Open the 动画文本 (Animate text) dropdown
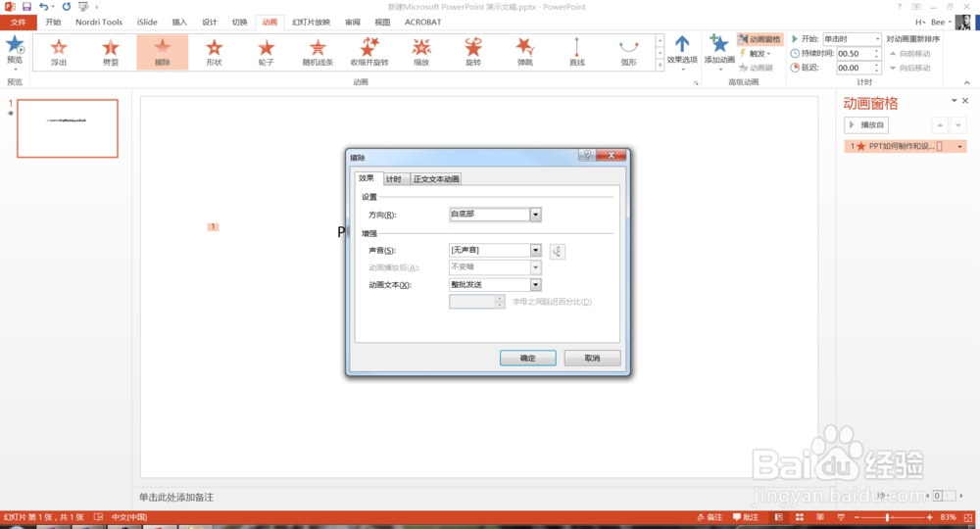980x529 pixels. pos(536,285)
